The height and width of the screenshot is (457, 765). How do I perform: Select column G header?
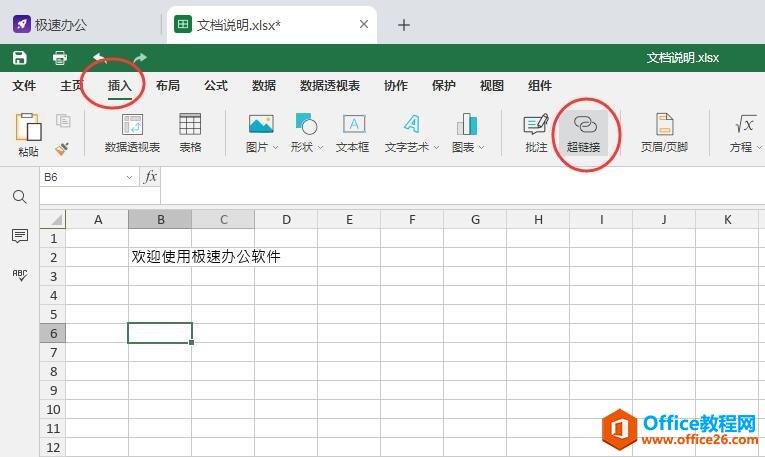click(475, 219)
